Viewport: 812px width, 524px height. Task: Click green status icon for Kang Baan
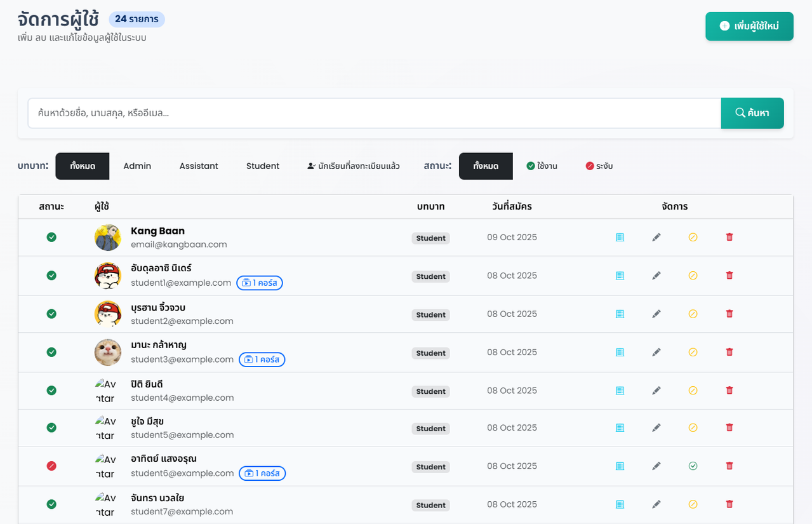point(51,237)
